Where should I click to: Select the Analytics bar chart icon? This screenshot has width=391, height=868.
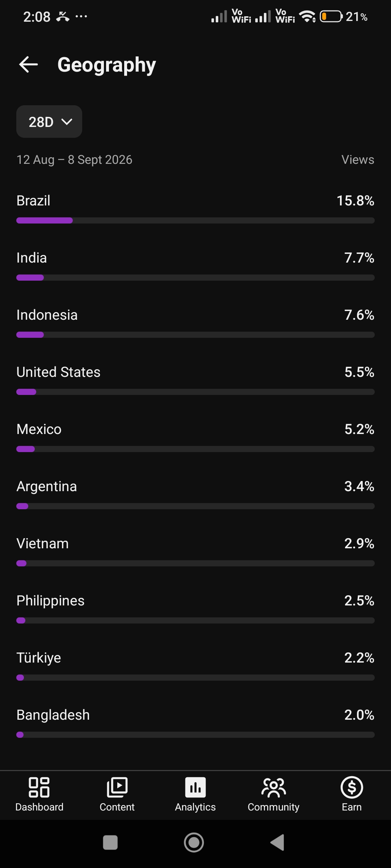pyautogui.click(x=195, y=787)
